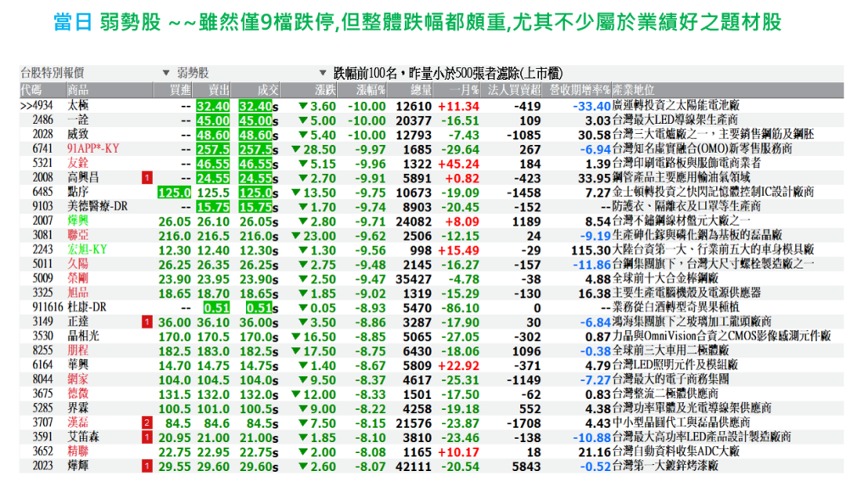Sort by the 漲幅% column header
The width and height of the screenshot is (868, 493).
(x=370, y=89)
